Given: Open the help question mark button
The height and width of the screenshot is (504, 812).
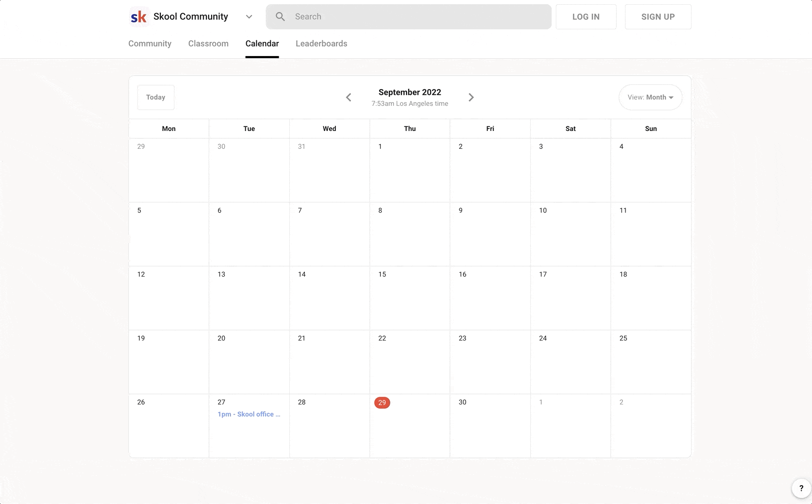Looking at the screenshot, I should [x=801, y=488].
